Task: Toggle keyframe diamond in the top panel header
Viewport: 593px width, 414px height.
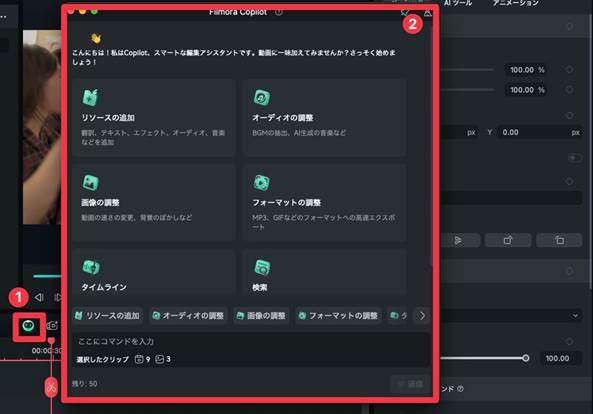Action: point(570,26)
